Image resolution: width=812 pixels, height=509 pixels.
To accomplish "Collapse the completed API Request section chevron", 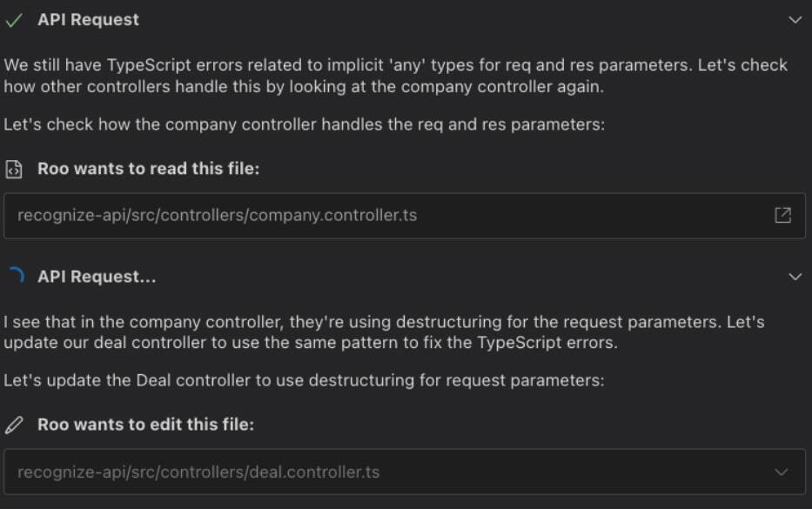I will [795, 20].
